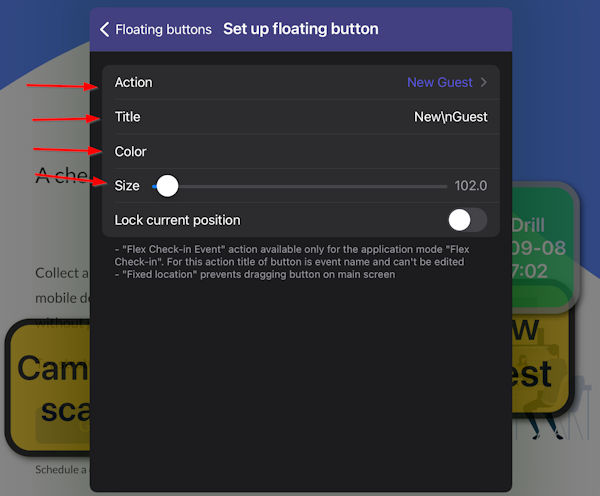Screen dimensions: 600x496
Task: Click the Set up floating button title
Action: 301,29
